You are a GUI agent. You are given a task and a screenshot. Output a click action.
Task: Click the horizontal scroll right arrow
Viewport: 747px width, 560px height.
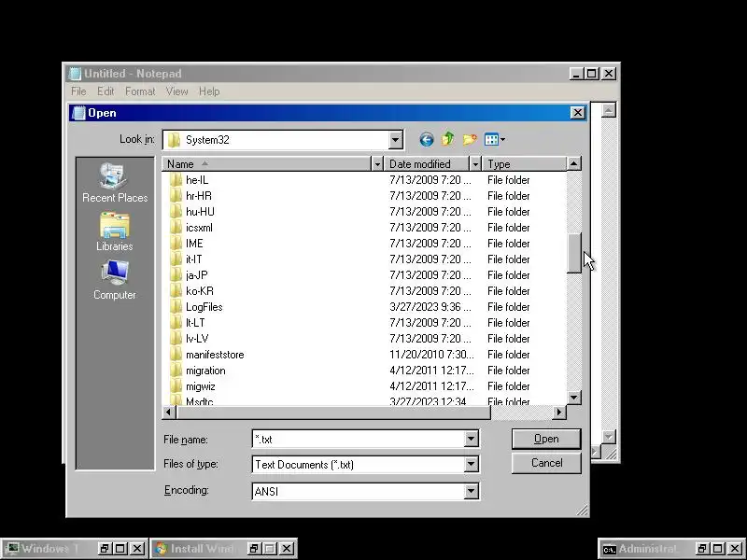[559, 413]
